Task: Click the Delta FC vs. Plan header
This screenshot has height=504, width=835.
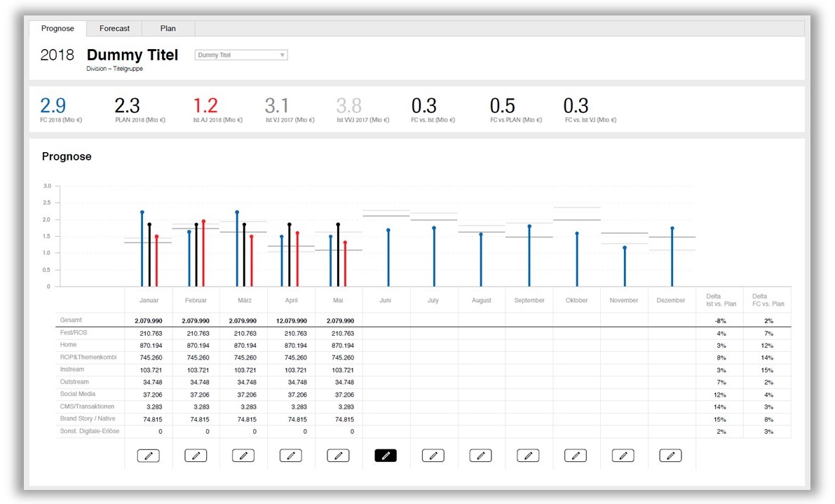Action: [x=768, y=300]
